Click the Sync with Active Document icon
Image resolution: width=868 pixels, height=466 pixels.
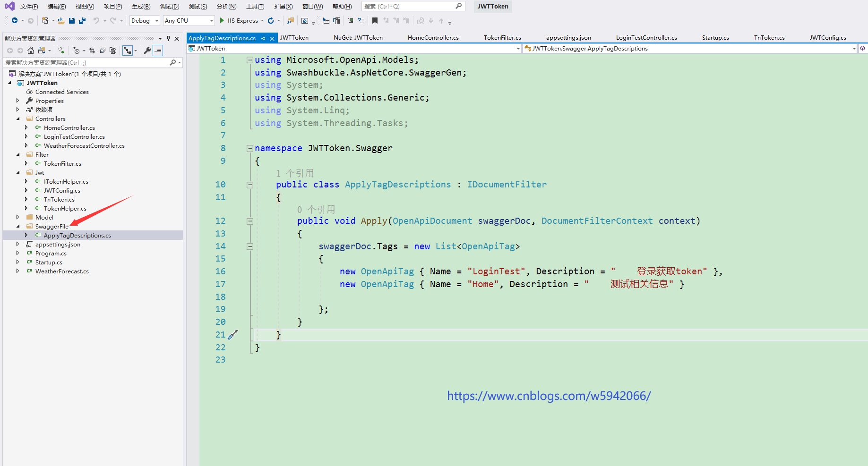(x=92, y=51)
